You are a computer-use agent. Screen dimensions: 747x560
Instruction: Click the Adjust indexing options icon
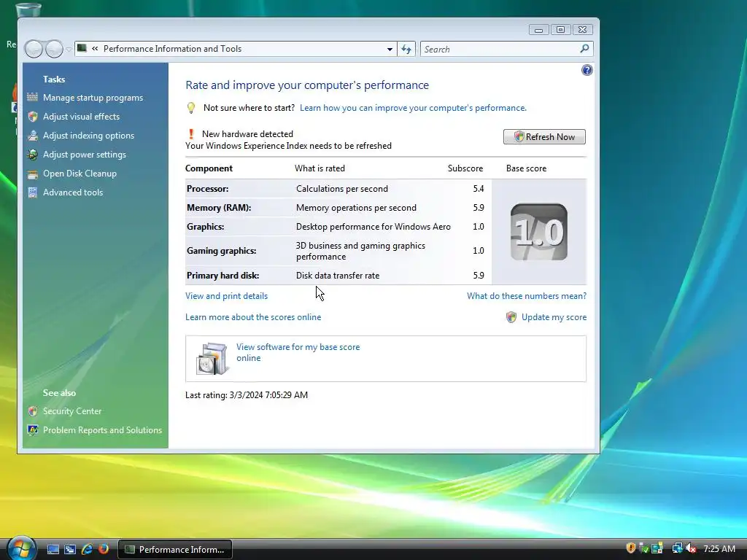pos(32,135)
